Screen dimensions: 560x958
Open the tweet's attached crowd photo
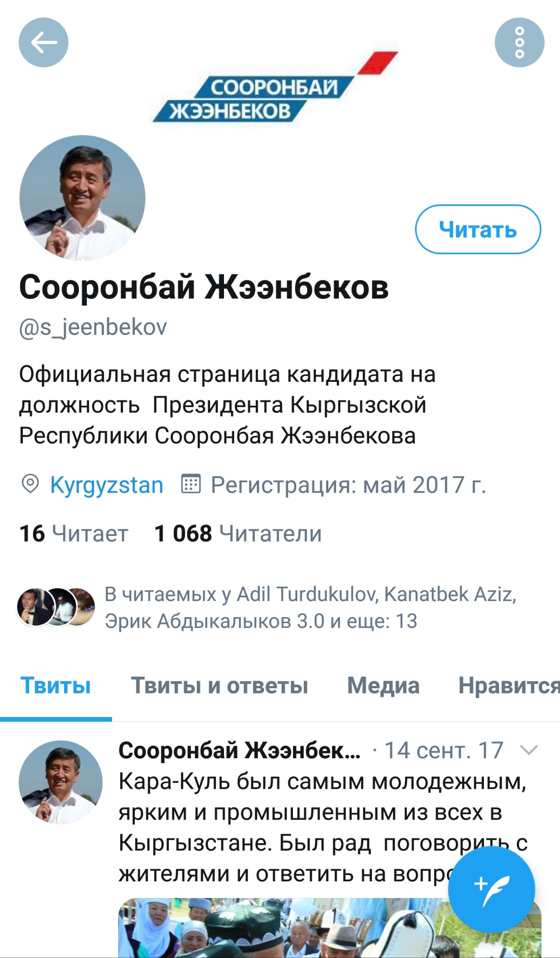coord(330,928)
